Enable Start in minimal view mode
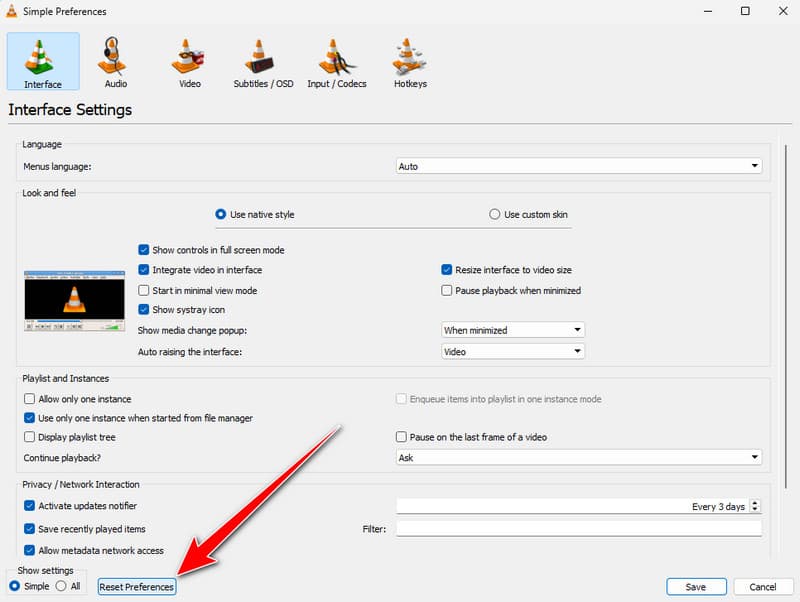This screenshot has width=800, height=602. 144,290
